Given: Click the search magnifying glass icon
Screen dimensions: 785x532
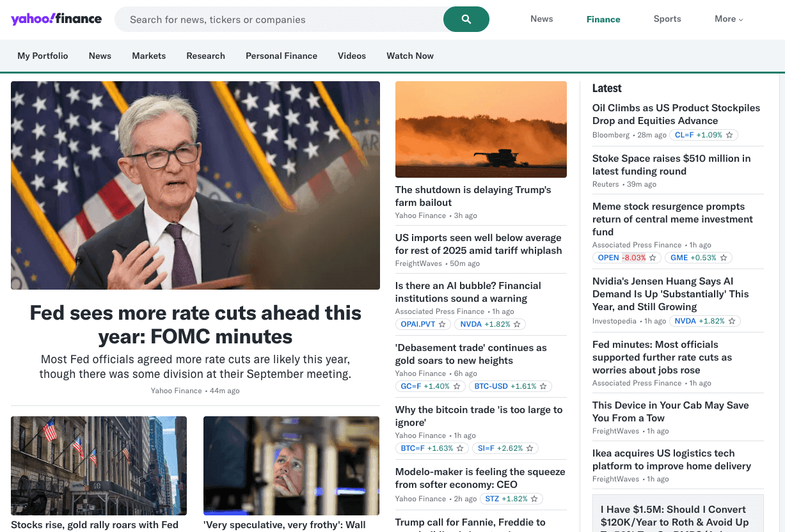Looking at the screenshot, I should click(x=466, y=19).
